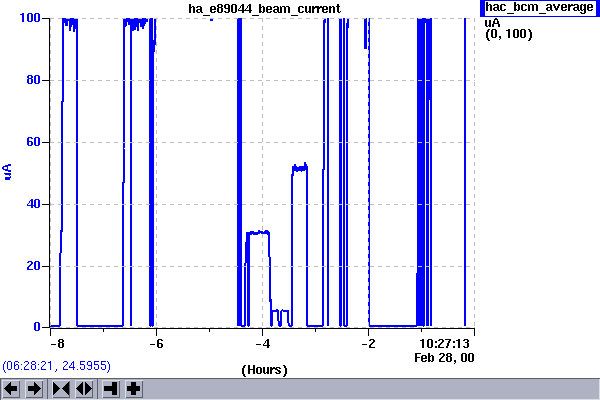
Task: Click the 30 uA plateau on the trace
Action: coord(258,232)
